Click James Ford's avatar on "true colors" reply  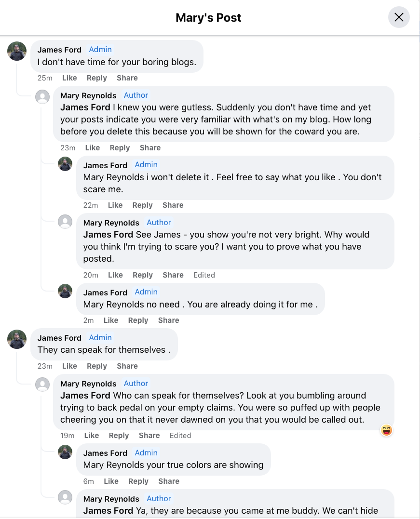[65, 452]
